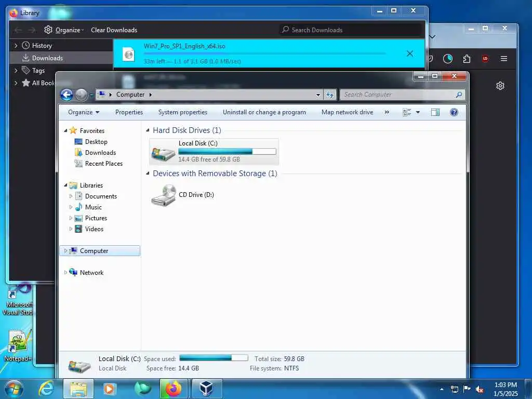This screenshot has width=532, height=399.
Task: Open Recent Places in navigation pane
Action: [104, 164]
